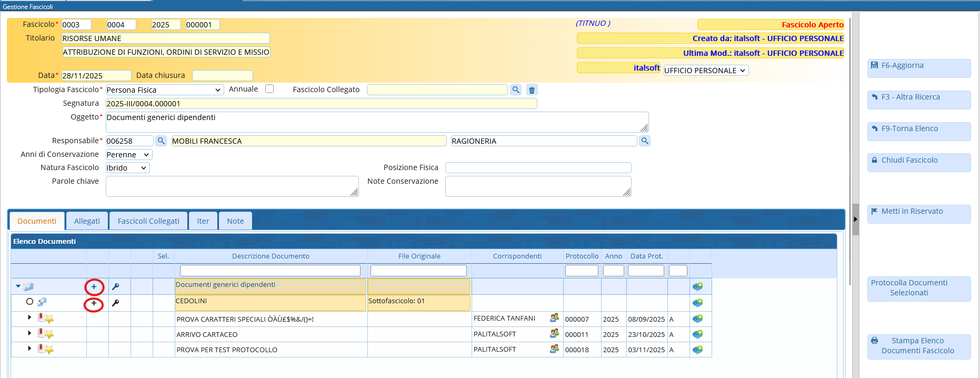The width and height of the screenshot is (980, 378).
Task: Add a note via bubble icon on the ARRIVO CARTACEO row
Action: (698, 334)
